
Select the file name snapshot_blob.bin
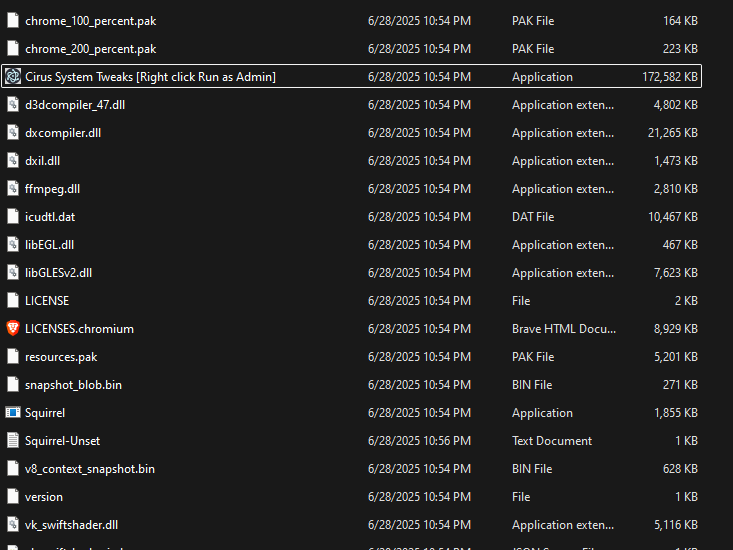pos(73,385)
